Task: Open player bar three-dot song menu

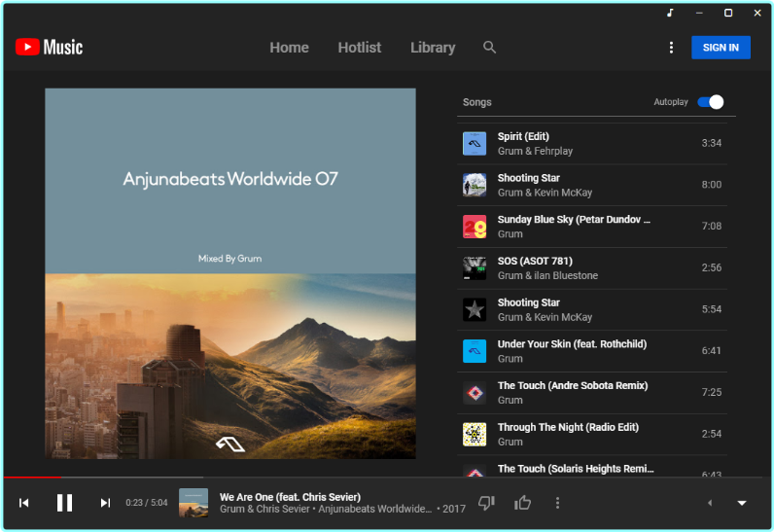Action: pyautogui.click(x=557, y=503)
